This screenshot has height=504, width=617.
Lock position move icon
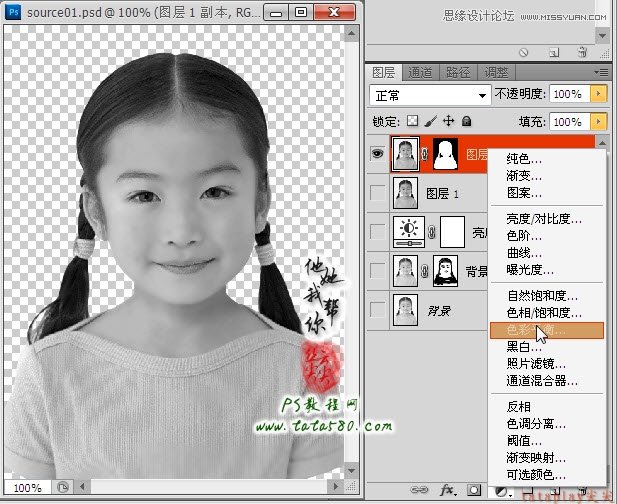click(449, 121)
